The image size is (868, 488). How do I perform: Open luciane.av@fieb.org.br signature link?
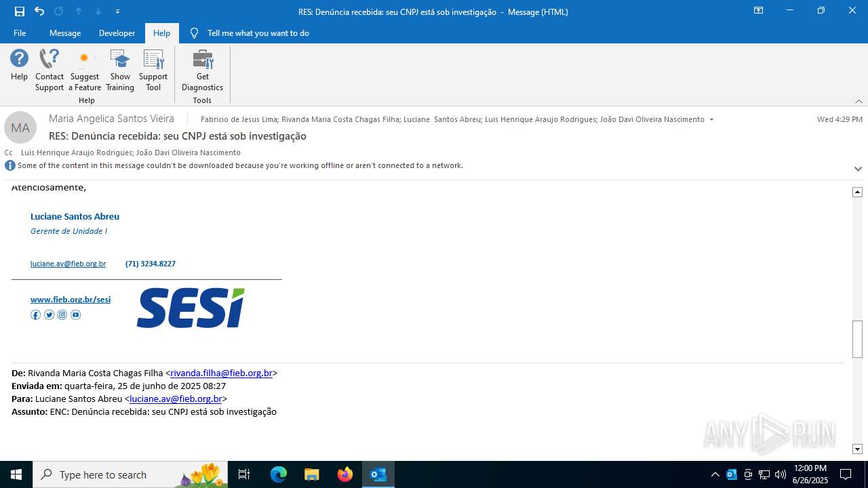68,264
